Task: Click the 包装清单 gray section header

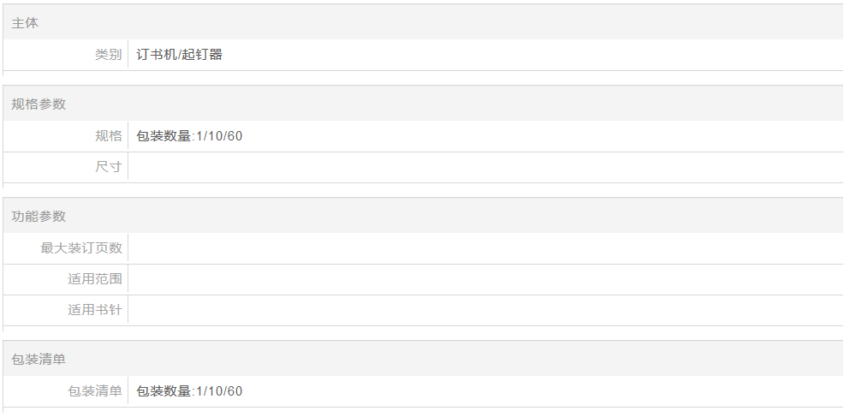Action: click(39, 360)
